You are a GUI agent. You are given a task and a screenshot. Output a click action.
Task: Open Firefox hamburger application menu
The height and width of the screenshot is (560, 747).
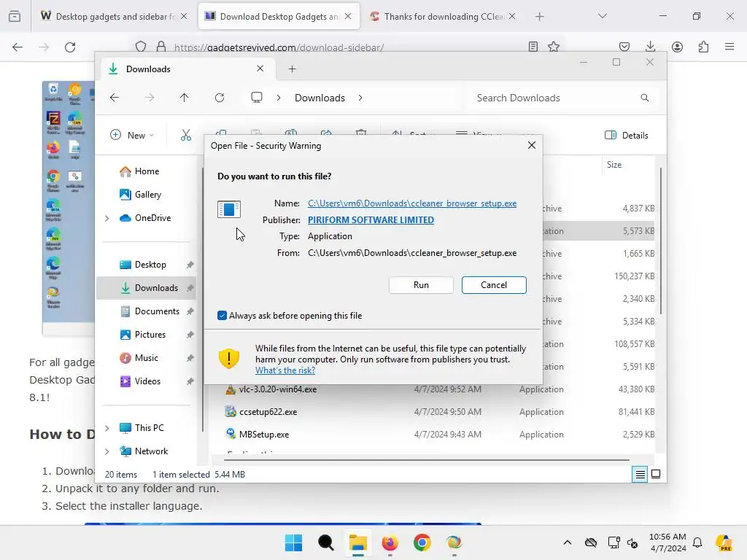[x=729, y=47]
